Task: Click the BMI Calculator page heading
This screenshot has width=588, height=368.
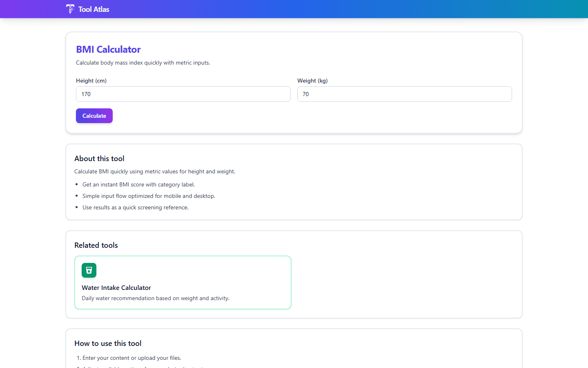Action: point(108,49)
